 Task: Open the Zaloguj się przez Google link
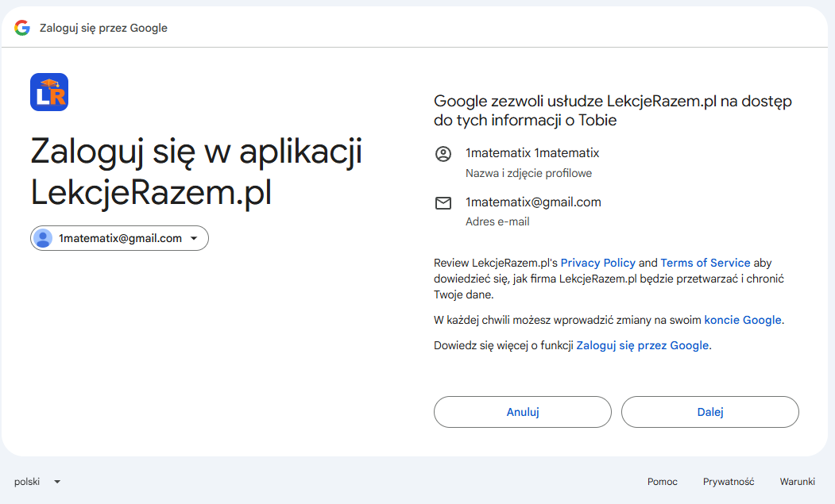pyautogui.click(x=642, y=345)
